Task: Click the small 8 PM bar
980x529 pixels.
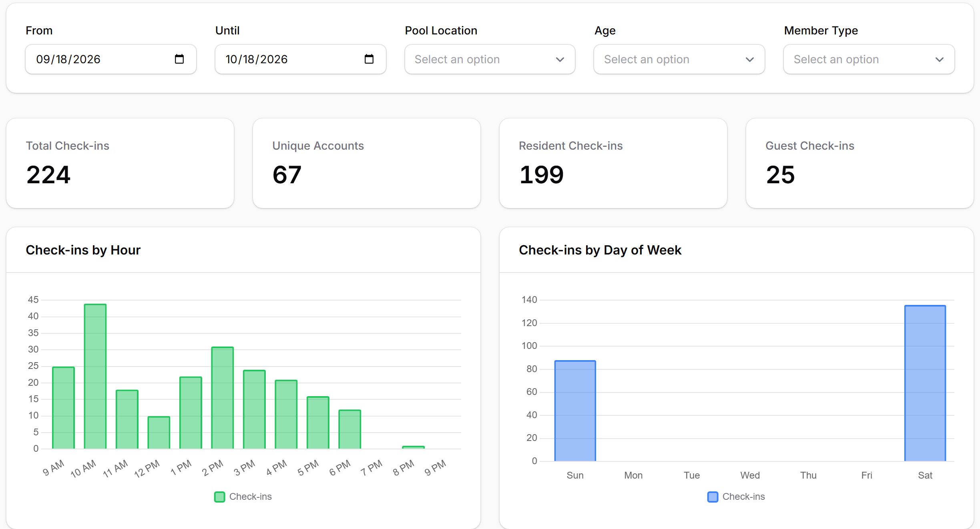Action: [x=414, y=447]
